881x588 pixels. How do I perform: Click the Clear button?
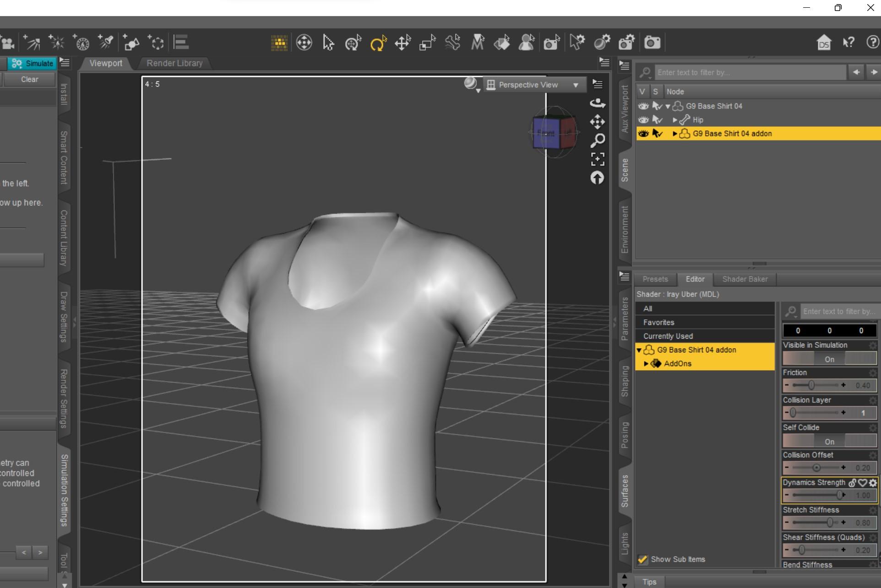(29, 79)
